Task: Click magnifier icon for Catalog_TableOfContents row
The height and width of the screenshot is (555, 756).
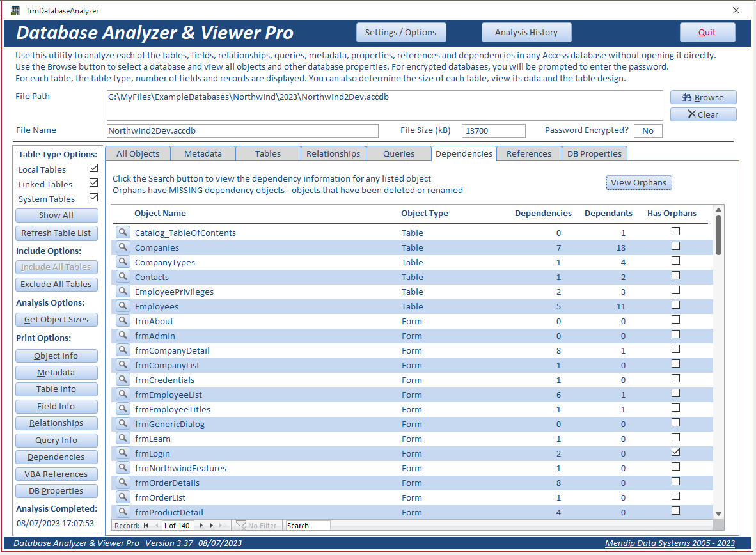Action: [123, 232]
